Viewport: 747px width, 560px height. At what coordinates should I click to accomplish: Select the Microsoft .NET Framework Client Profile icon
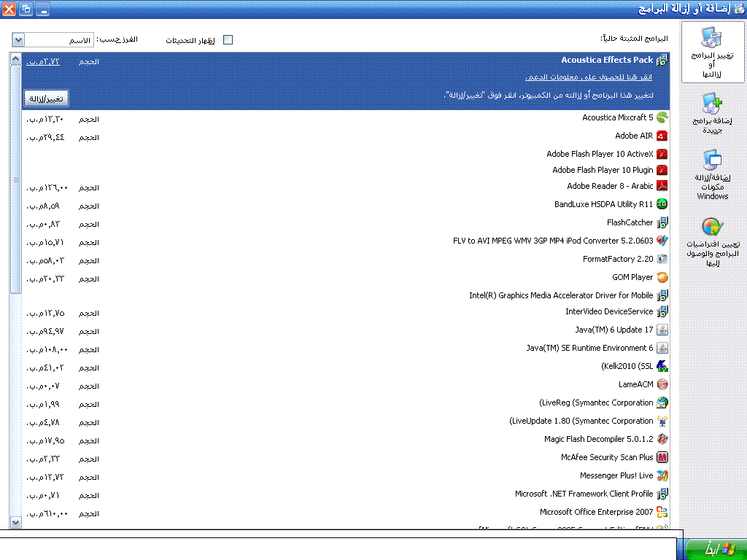(662, 494)
